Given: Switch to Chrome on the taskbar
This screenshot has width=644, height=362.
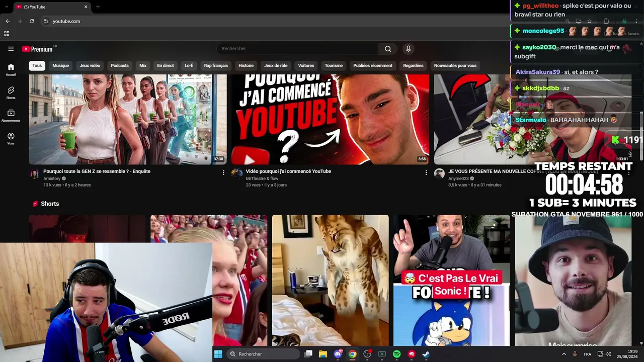Looking at the screenshot, I should (x=352, y=354).
